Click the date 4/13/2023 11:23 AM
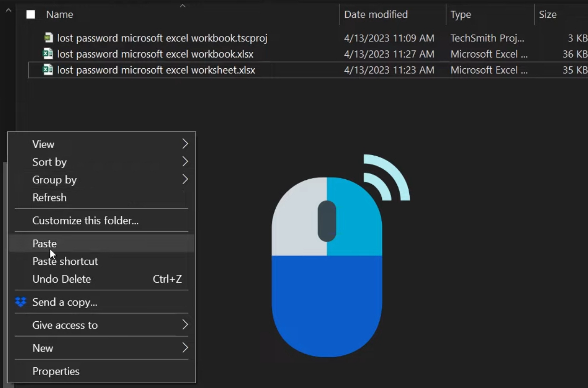Viewport: 588px width, 388px height. pos(389,70)
